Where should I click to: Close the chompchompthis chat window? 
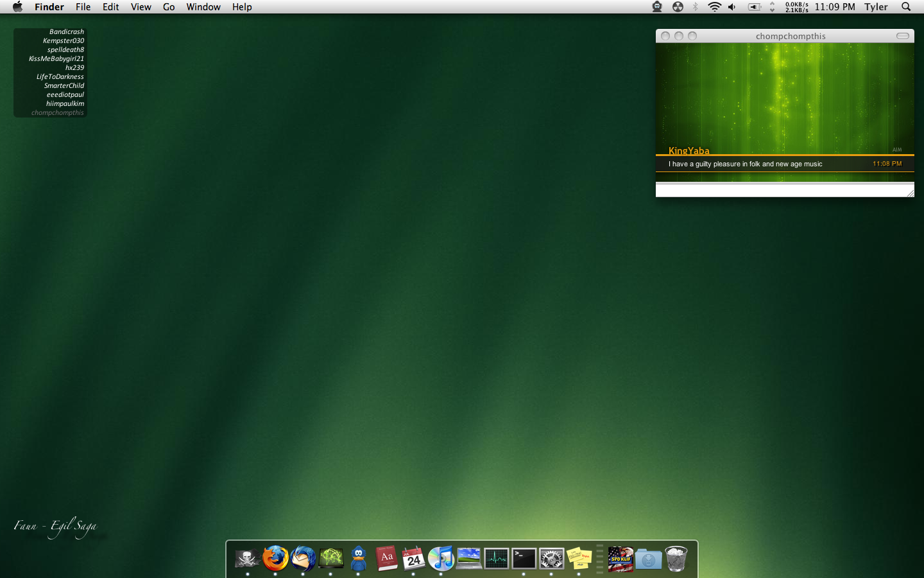click(x=665, y=36)
